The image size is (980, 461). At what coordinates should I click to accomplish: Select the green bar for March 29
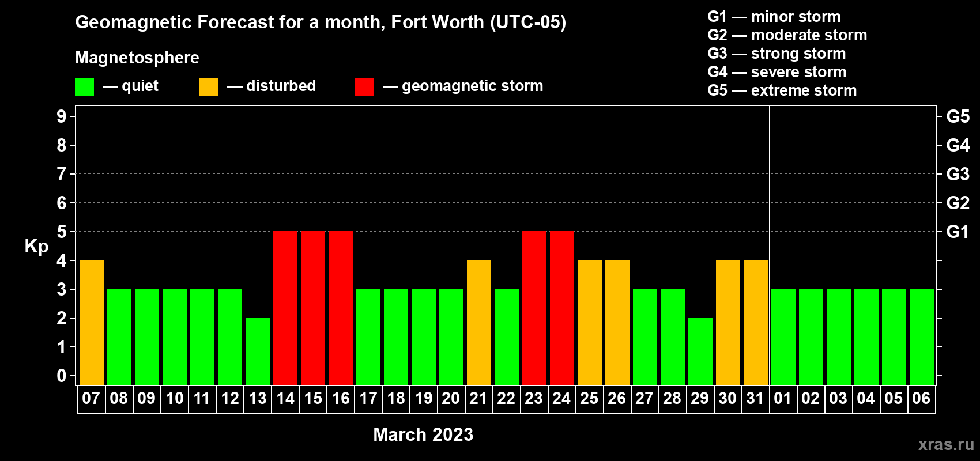pos(700,352)
